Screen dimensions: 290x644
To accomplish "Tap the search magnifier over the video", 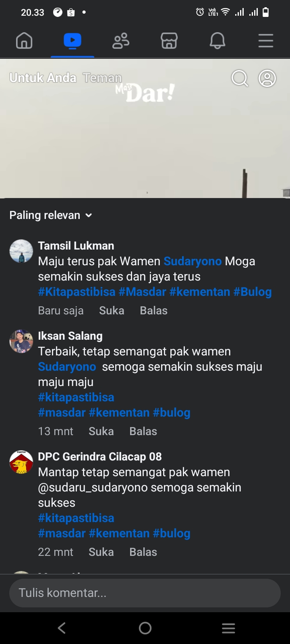I will (240, 78).
